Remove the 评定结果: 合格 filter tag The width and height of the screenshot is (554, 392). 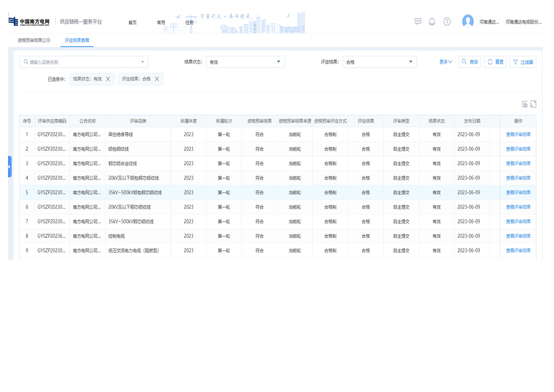point(157,79)
